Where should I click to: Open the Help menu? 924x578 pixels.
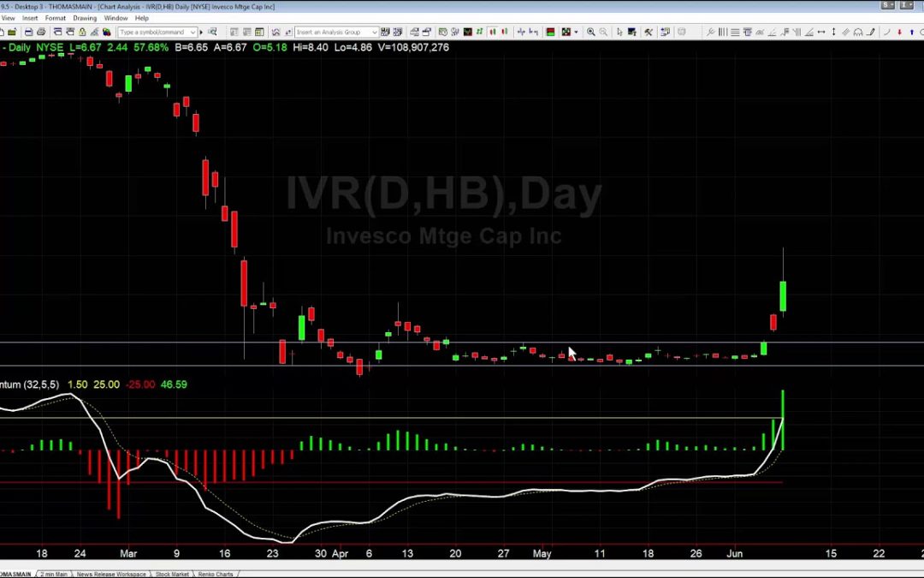(141, 18)
